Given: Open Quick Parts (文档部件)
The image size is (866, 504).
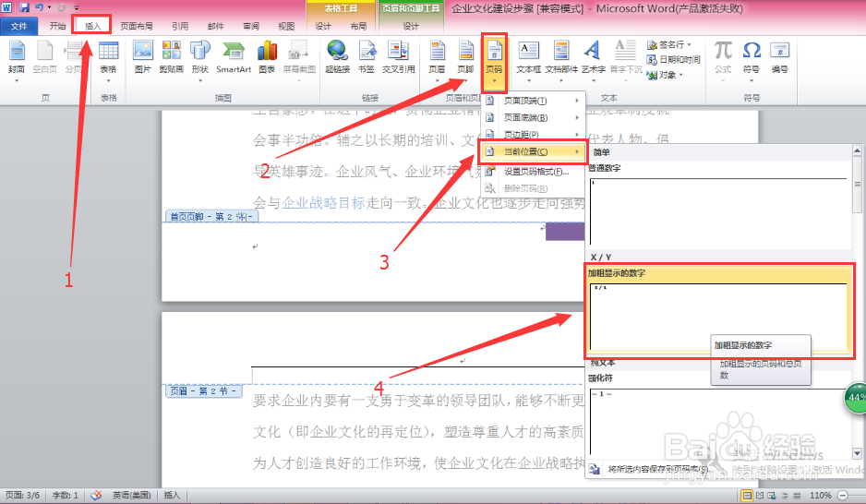Looking at the screenshot, I should coord(561,60).
